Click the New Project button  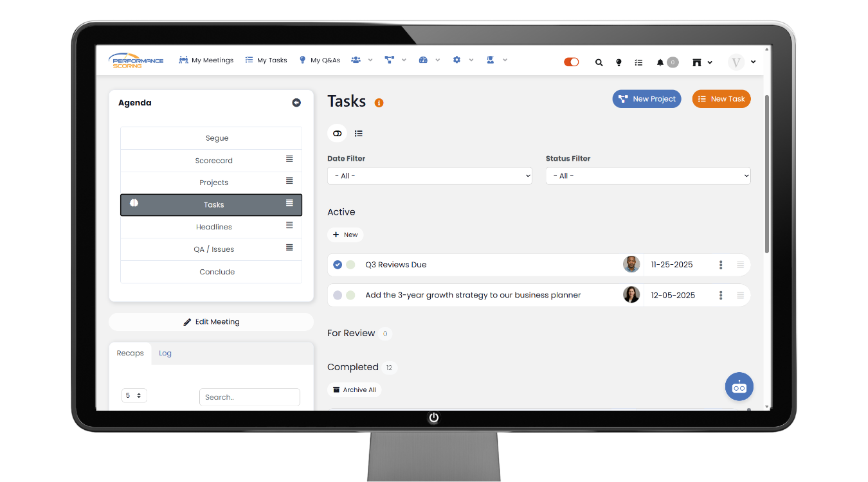point(646,99)
